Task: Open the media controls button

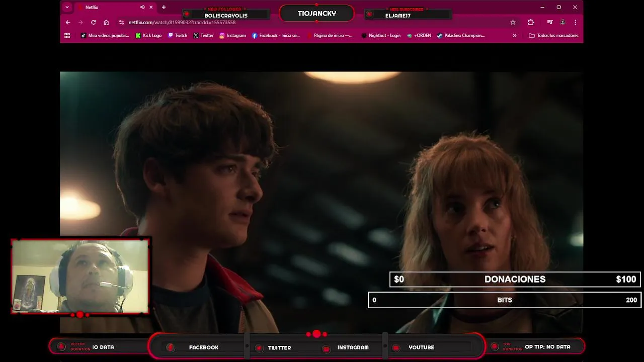Action: [549, 23]
